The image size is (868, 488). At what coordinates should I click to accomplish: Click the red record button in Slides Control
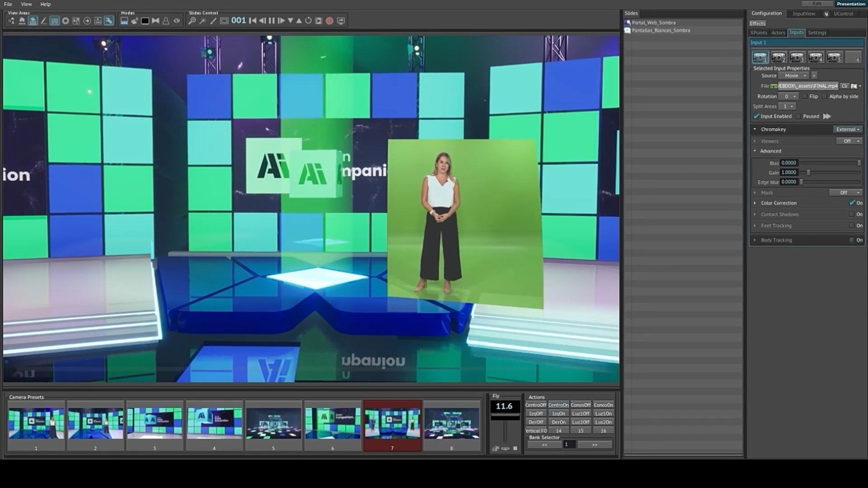329,21
